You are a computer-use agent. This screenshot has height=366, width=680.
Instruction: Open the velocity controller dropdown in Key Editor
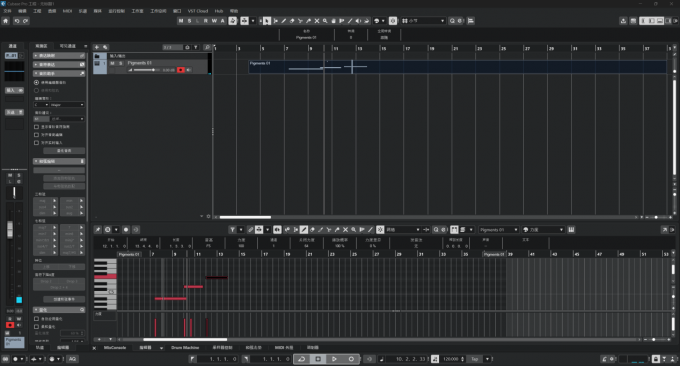point(543,230)
